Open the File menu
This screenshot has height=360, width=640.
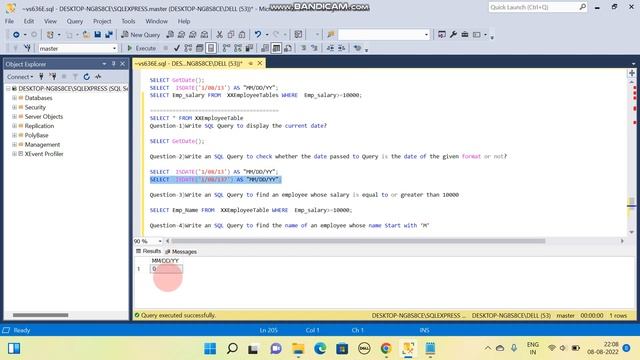pos(9,21)
